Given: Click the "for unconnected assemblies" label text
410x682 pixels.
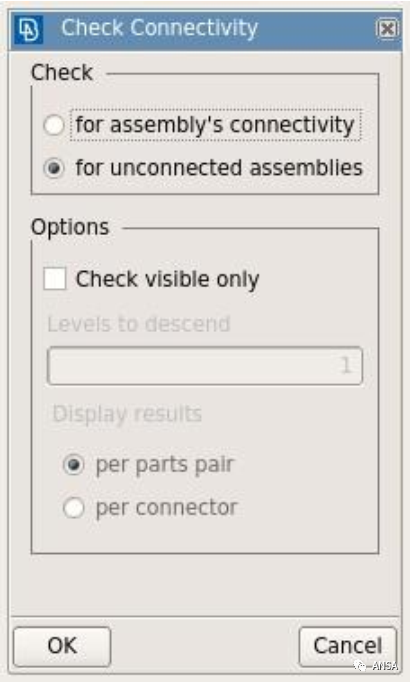Looking at the screenshot, I should 219,168.
